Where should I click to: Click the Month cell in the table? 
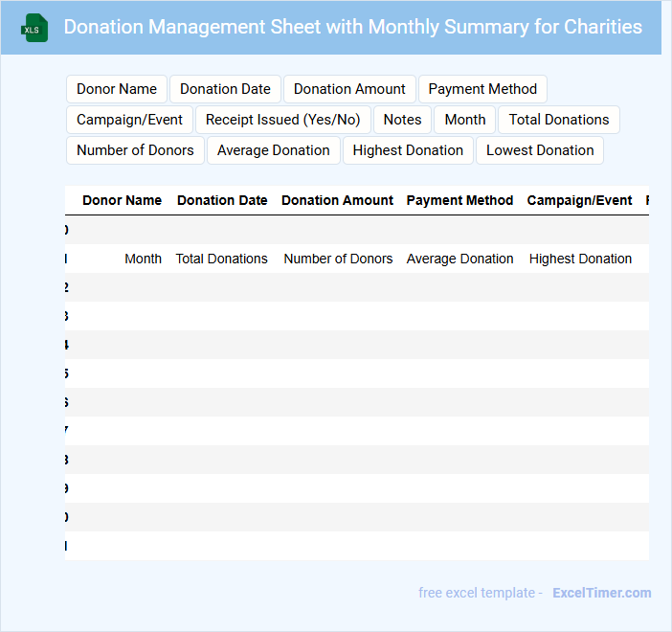(x=144, y=259)
